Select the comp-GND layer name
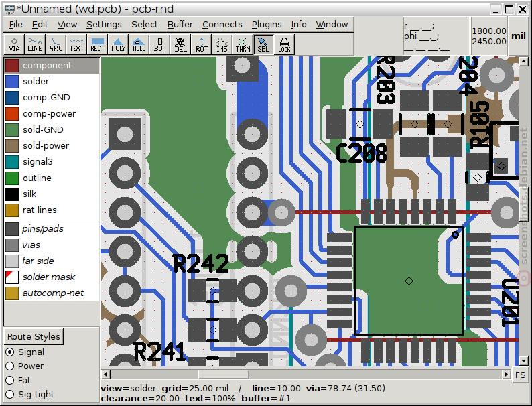Image resolution: width=532 pixels, height=406 pixels. coord(46,98)
